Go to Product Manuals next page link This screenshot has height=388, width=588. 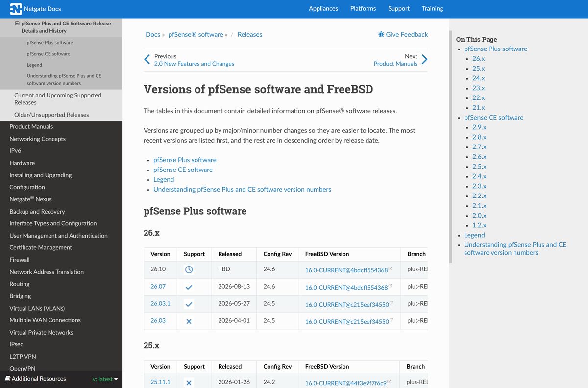pos(395,64)
